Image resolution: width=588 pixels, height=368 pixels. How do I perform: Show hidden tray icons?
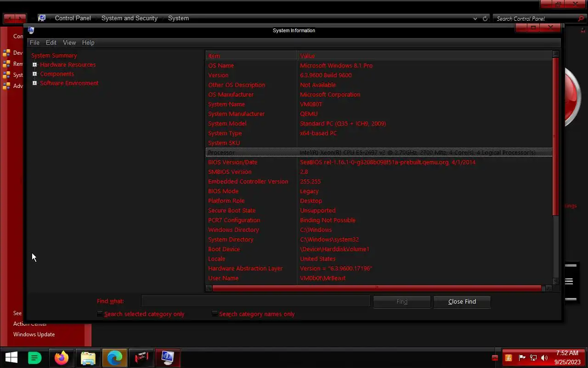[x=495, y=358]
